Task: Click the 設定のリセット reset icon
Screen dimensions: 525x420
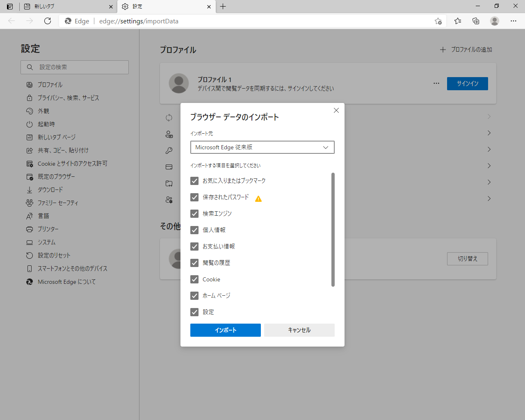Action: pyautogui.click(x=30, y=256)
